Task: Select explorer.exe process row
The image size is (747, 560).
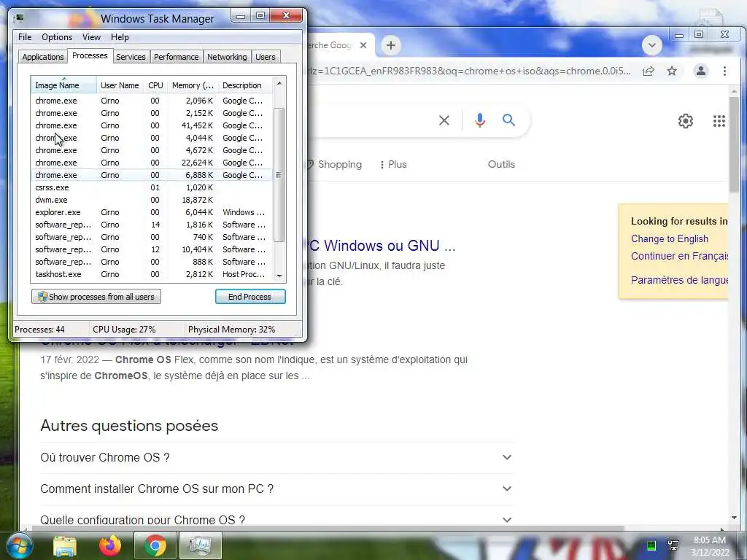Action: click(152, 212)
